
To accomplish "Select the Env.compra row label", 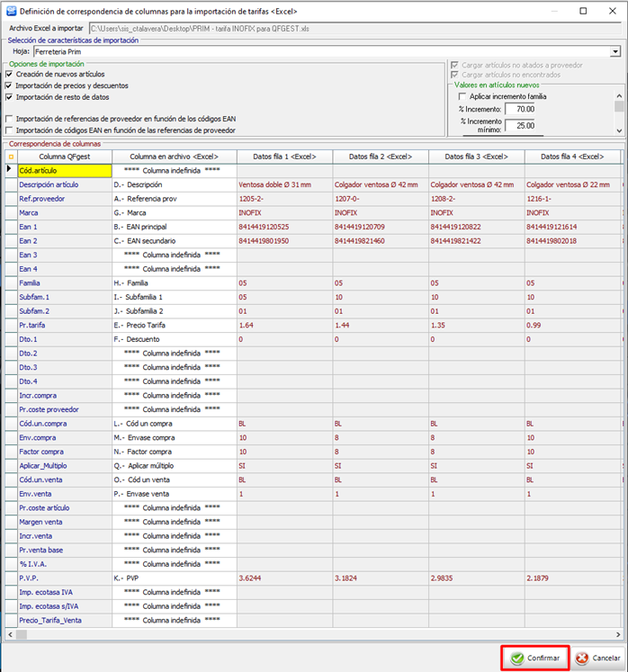I will (38, 438).
